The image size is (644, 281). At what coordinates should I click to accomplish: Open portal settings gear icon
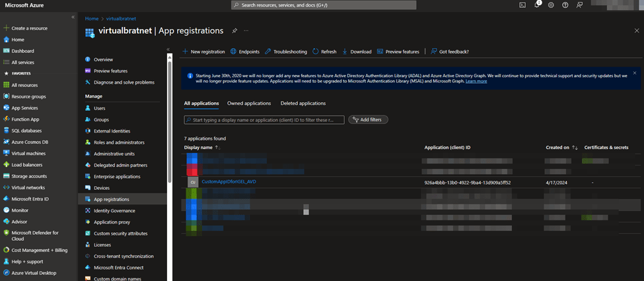(551, 5)
